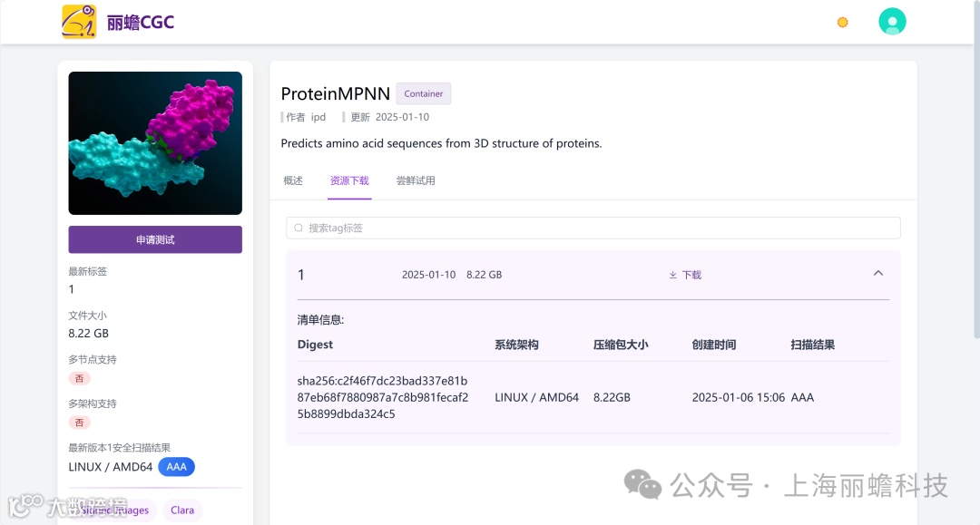Click tag name 1 in row
Image resolution: width=980 pixels, height=525 pixels.
301,275
